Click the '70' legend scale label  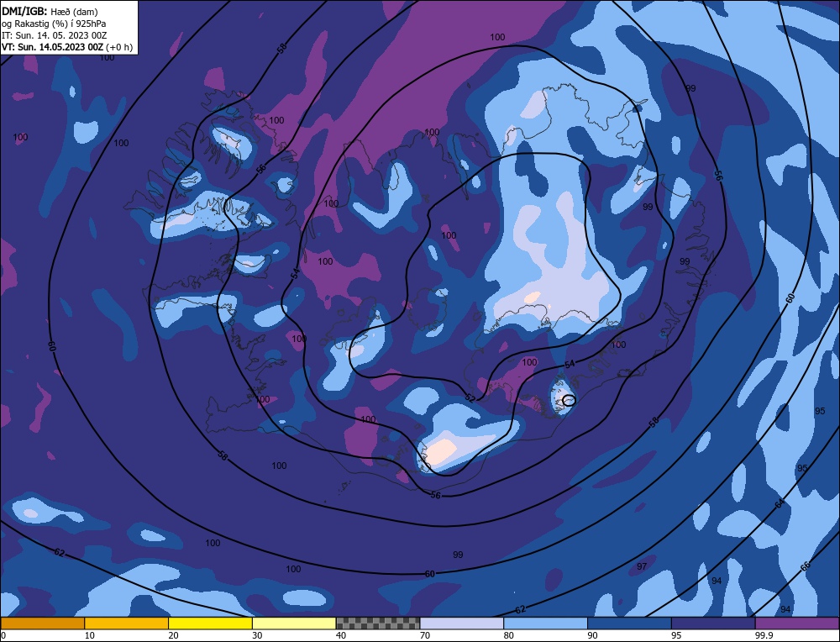point(425,635)
